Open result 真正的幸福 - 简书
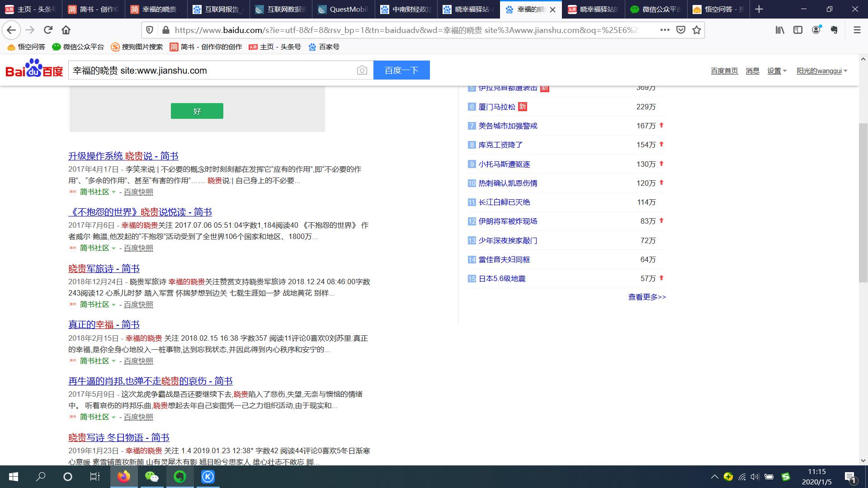The image size is (868, 488). pyautogui.click(x=104, y=325)
